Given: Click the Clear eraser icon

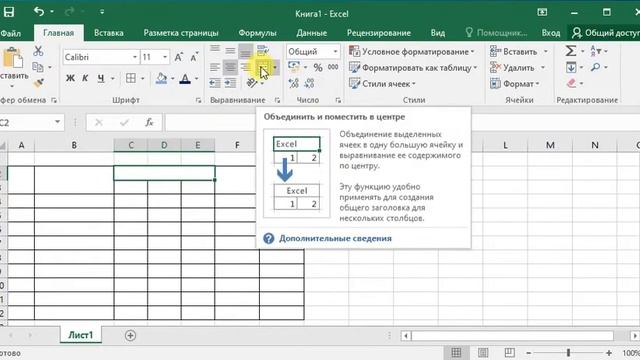Looking at the screenshot, I should [x=571, y=83].
